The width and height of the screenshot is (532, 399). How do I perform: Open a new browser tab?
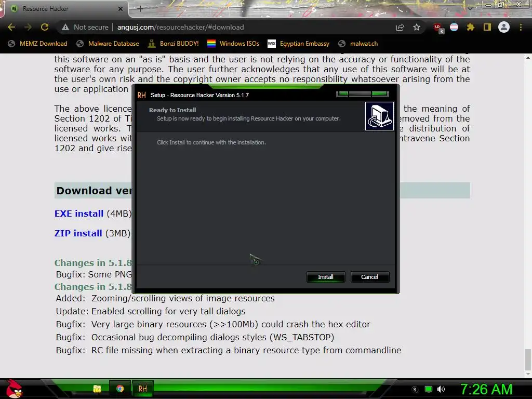coord(140,9)
